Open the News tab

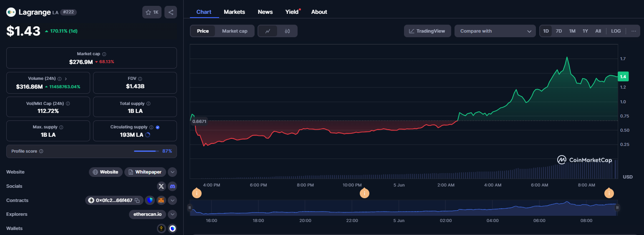pos(265,12)
